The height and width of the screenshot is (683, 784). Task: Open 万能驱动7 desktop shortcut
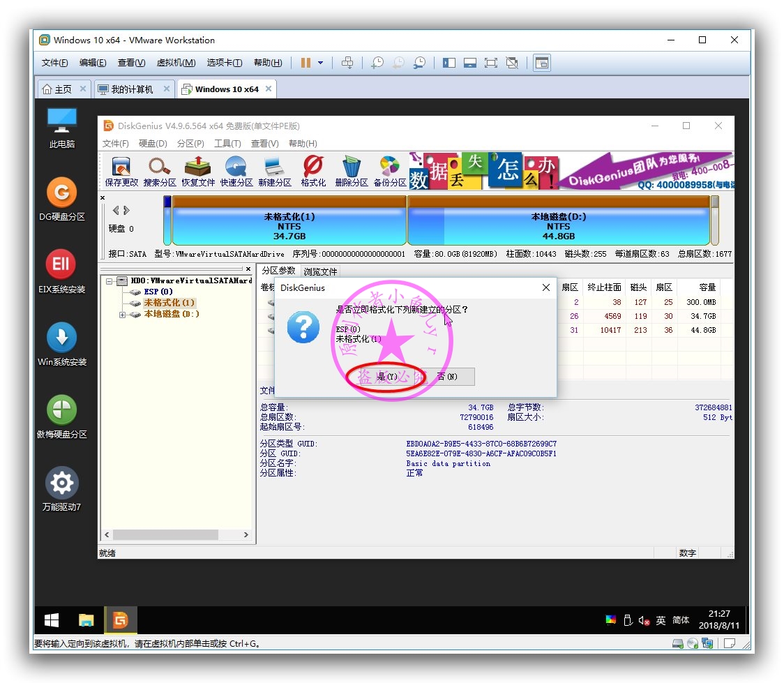point(61,489)
